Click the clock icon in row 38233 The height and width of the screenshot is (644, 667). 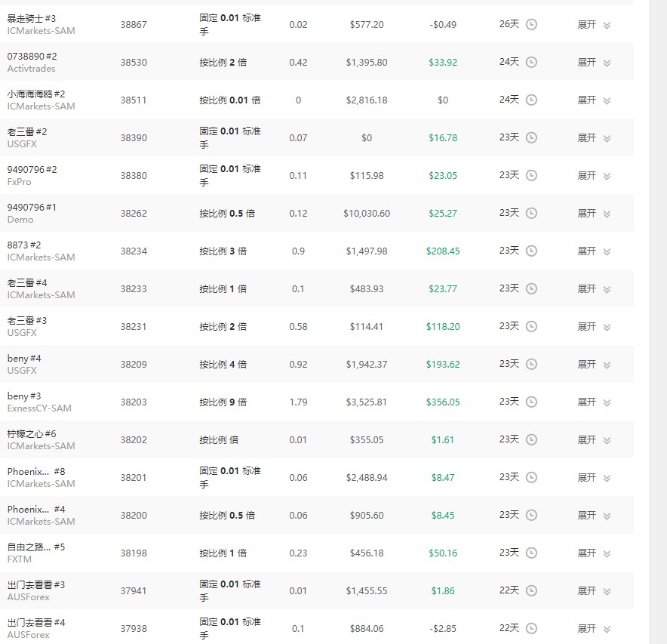click(x=531, y=288)
